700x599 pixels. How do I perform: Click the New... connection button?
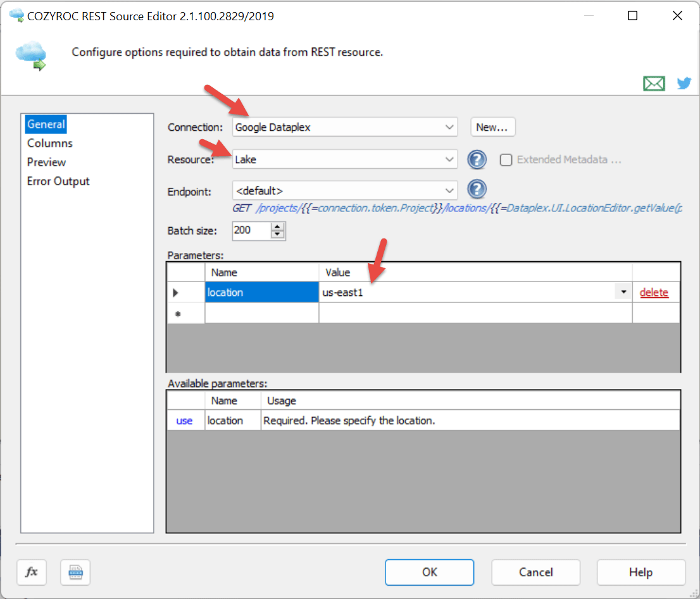coord(492,127)
